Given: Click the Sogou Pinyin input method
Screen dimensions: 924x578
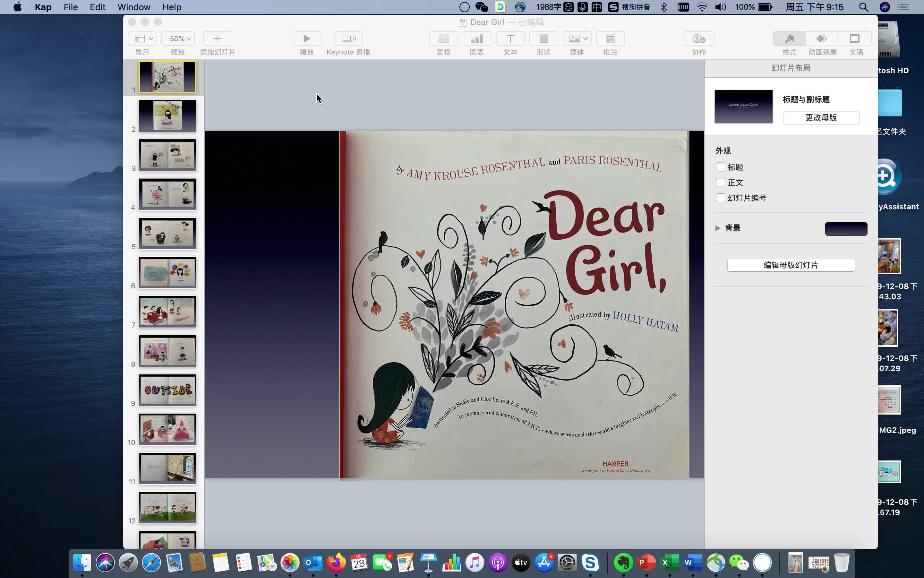Looking at the screenshot, I should 629,7.
